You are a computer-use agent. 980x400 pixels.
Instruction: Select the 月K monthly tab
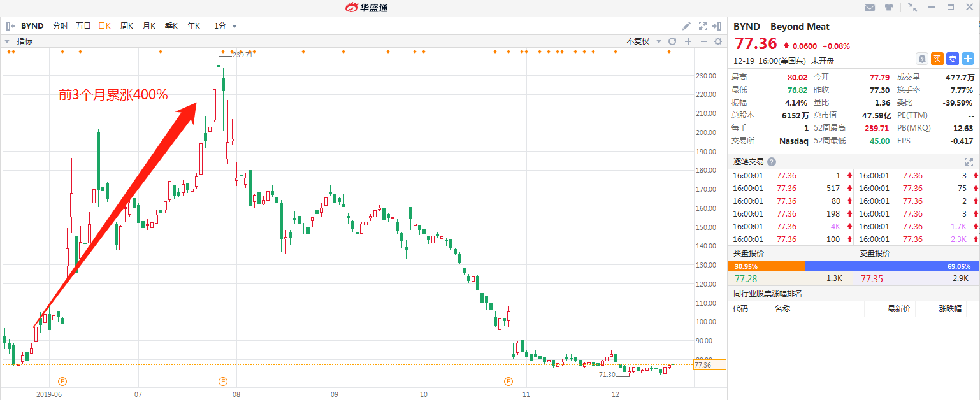tap(149, 26)
